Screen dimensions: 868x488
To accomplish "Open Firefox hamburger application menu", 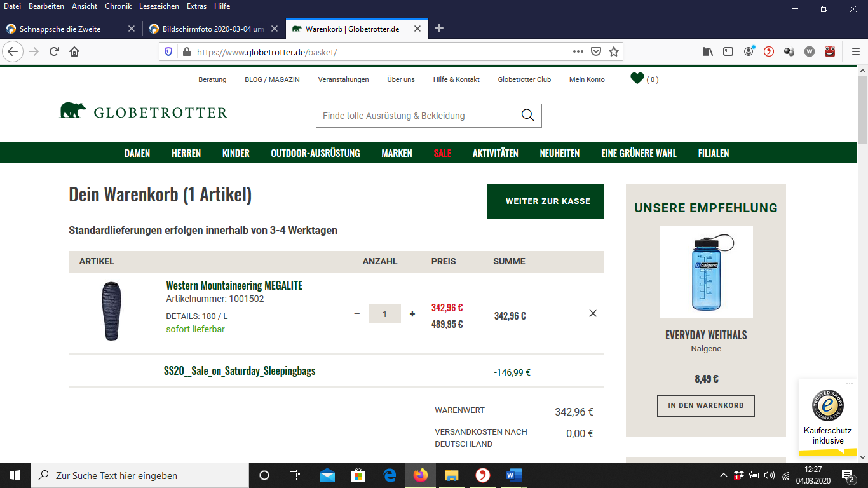I will pos(855,51).
